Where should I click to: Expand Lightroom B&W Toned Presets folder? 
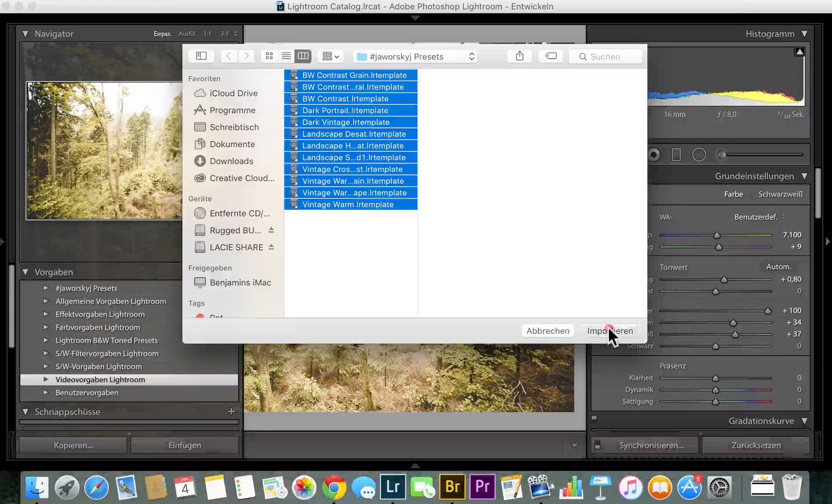point(46,340)
